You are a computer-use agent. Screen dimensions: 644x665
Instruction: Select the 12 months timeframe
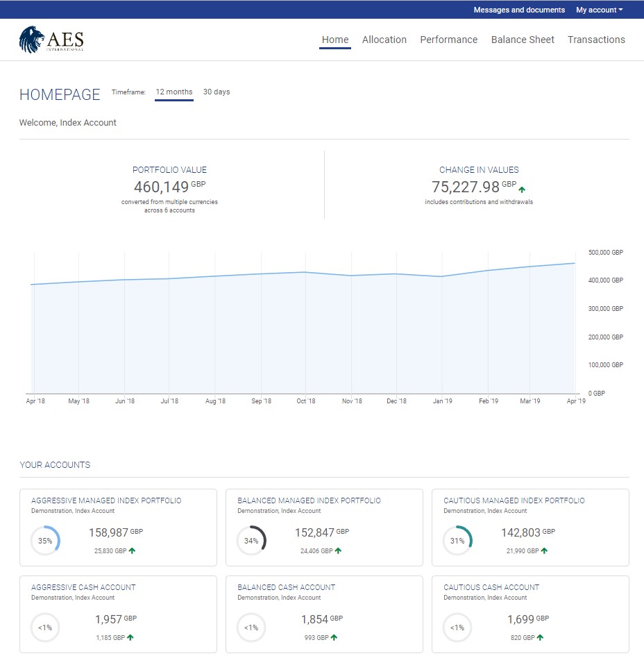click(x=173, y=92)
